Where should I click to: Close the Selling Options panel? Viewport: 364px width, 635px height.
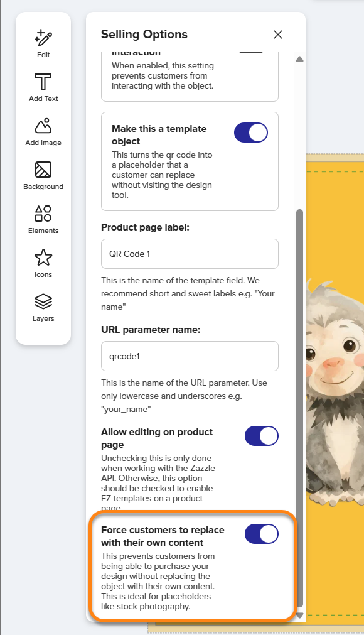point(278,35)
